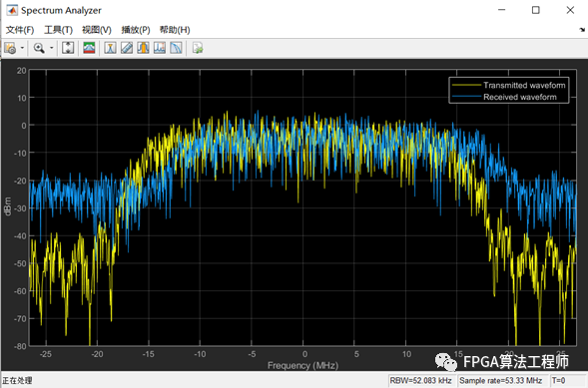Screen dimensions: 588x388
Task: Open the 播放(P) menu
Action: click(136, 30)
